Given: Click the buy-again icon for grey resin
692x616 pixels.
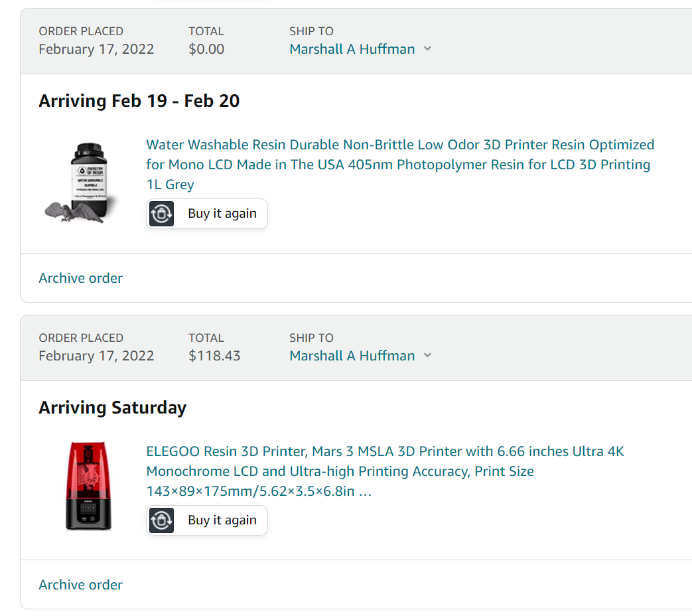Looking at the screenshot, I should [161, 214].
